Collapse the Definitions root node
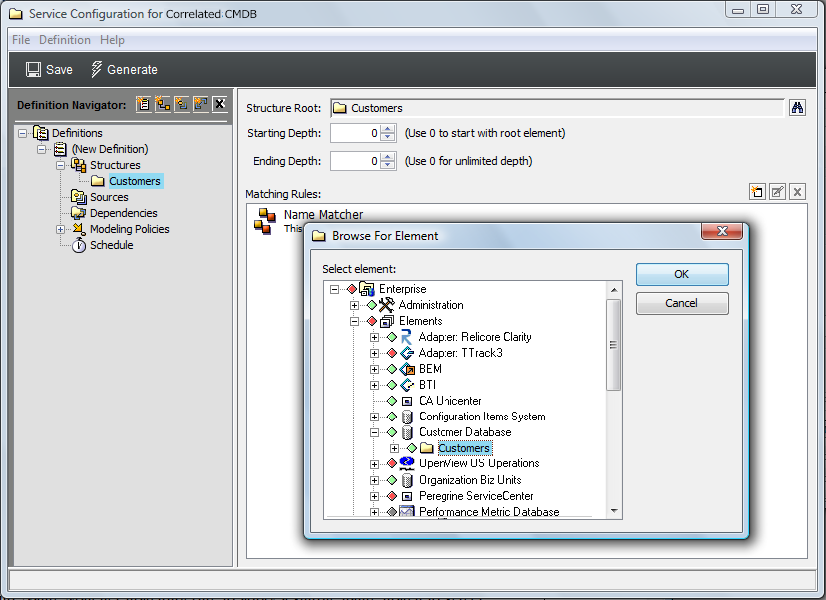Viewport: 826px width, 600px height. pos(22,133)
